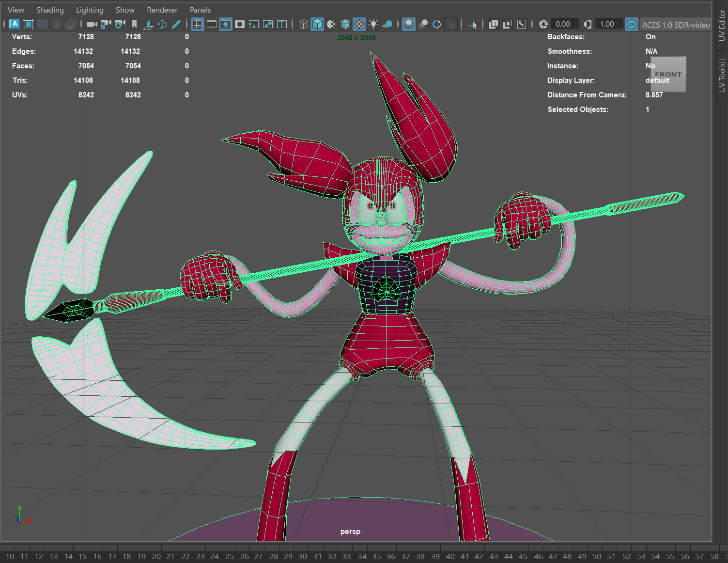The height and width of the screenshot is (563, 728).
Task: Toggle the Resolution Gate icon
Action: click(x=226, y=24)
